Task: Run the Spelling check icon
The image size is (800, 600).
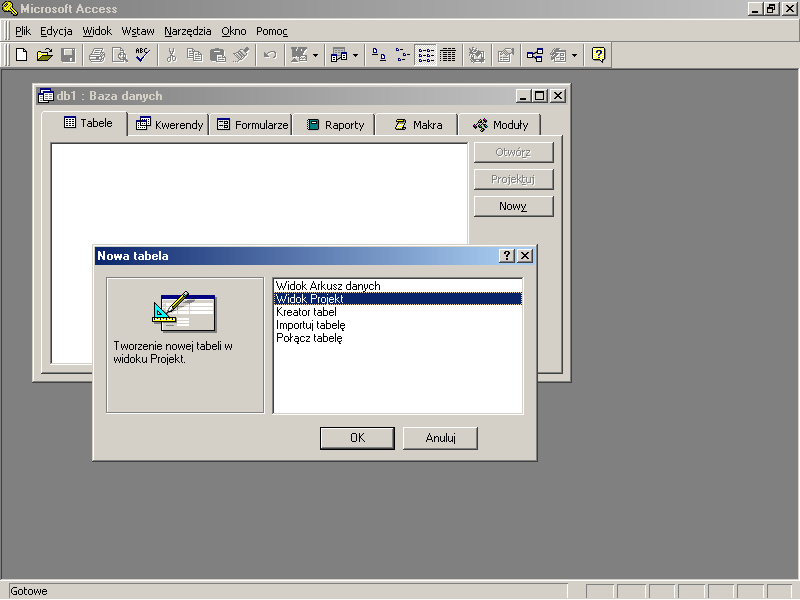Action: (x=143, y=55)
